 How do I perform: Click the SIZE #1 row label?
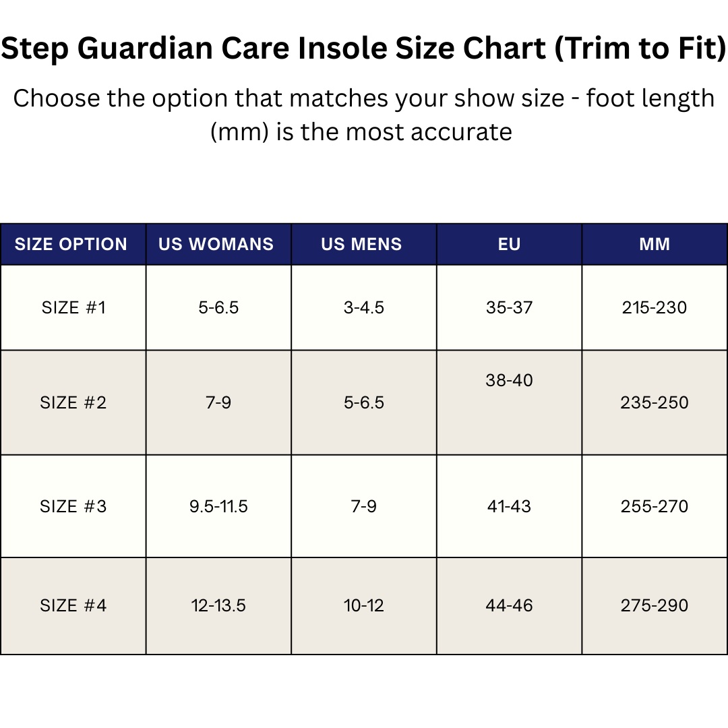pos(73,307)
